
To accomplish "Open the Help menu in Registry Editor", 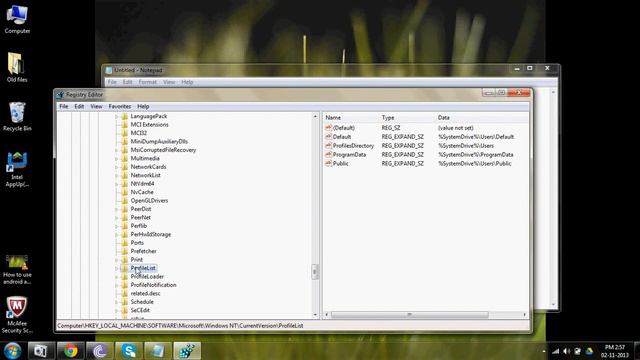I will pos(143,107).
